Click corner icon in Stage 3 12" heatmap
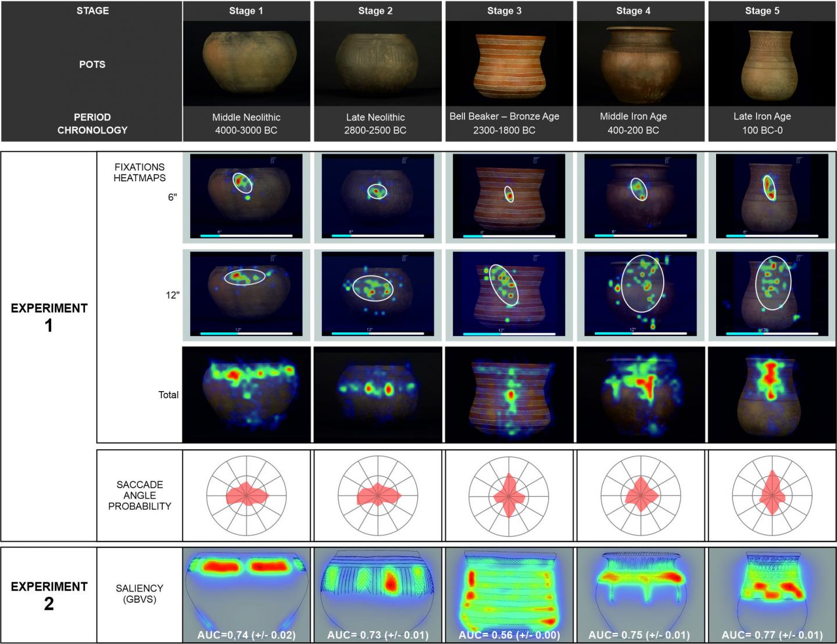The height and width of the screenshot is (644, 837). point(535,258)
